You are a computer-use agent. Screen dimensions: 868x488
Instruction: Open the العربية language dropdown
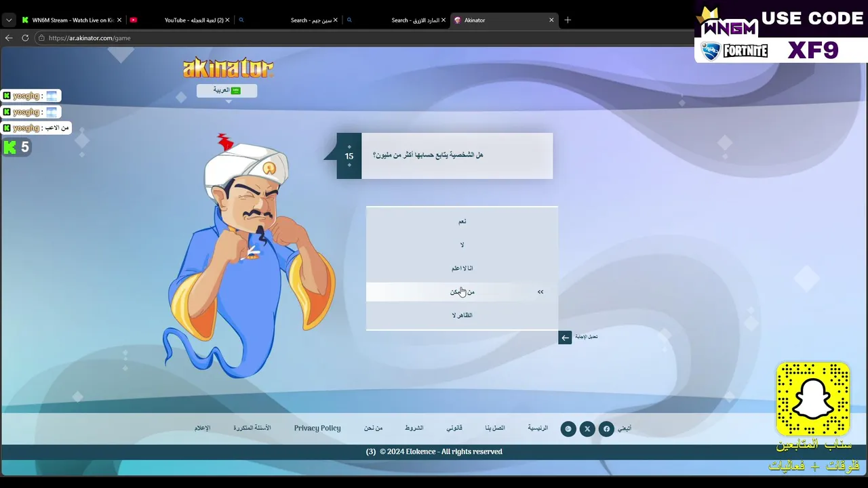click(227, 90)
